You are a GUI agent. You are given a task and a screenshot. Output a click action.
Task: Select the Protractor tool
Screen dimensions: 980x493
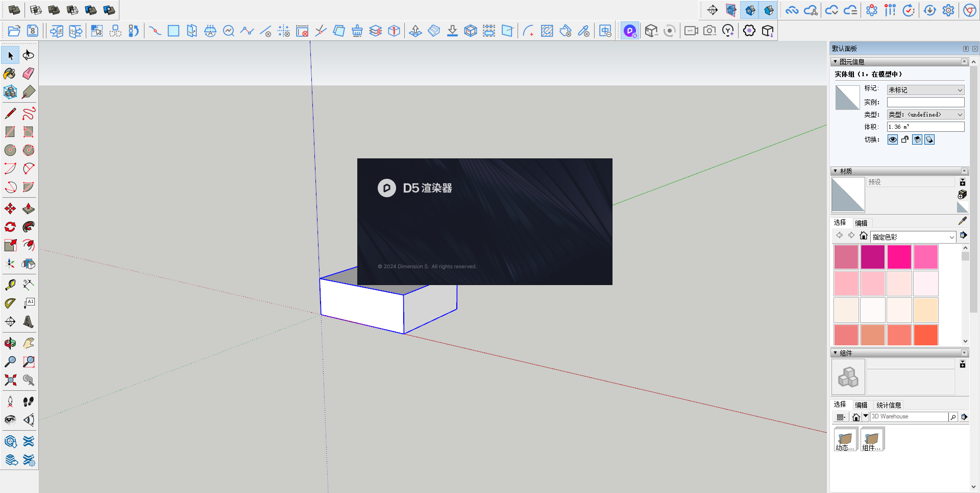(x=10, y=303)
